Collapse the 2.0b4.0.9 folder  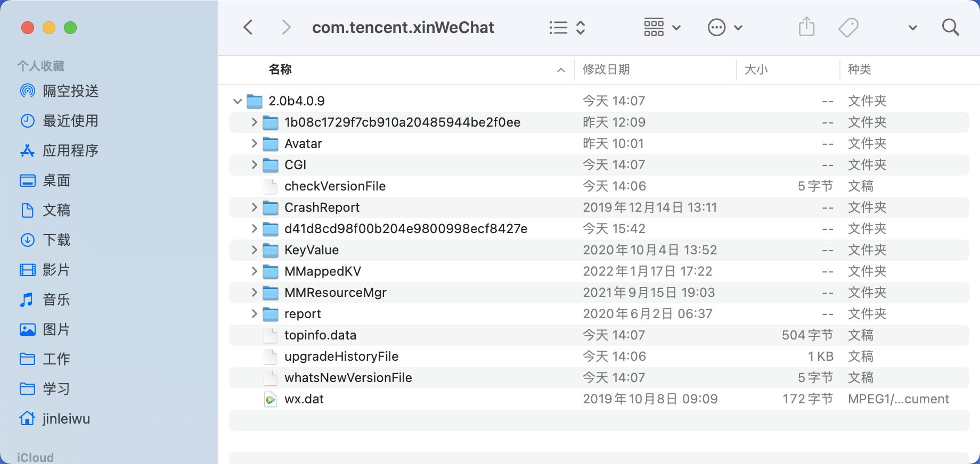238,101
